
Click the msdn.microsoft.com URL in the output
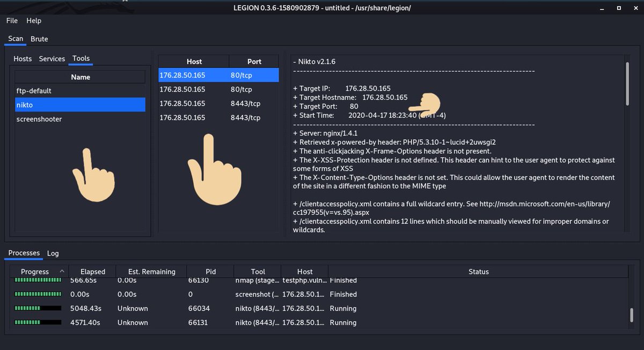coord(451,208)
